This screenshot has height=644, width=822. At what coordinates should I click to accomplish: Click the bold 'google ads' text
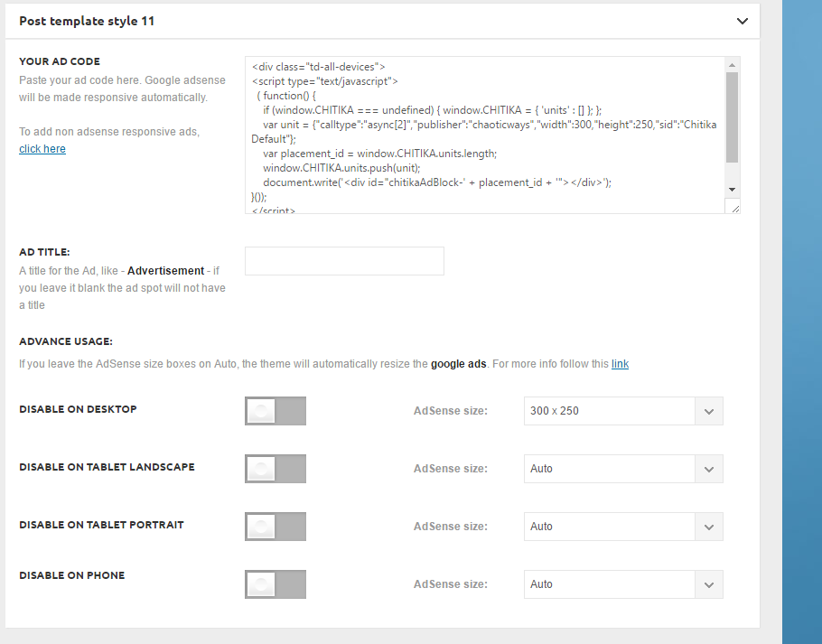pos(459,364)
